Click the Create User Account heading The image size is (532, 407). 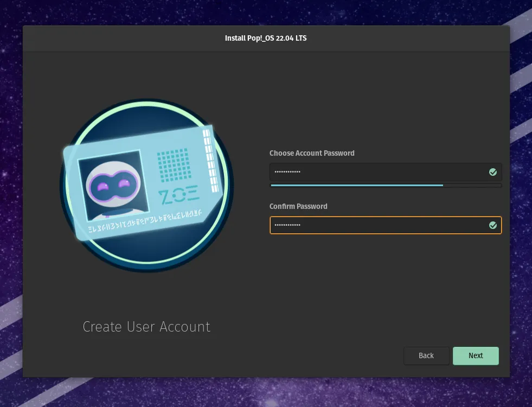[x=146, y=327]
